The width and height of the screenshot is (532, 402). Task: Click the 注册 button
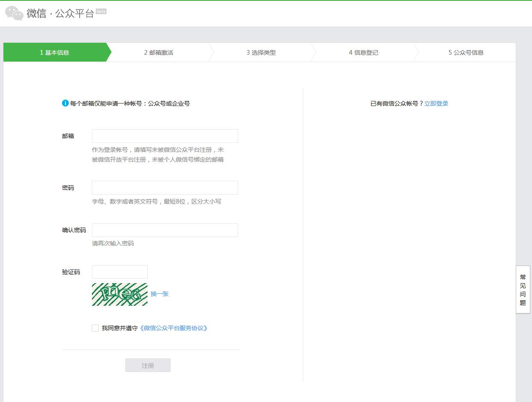coord(148,365)
